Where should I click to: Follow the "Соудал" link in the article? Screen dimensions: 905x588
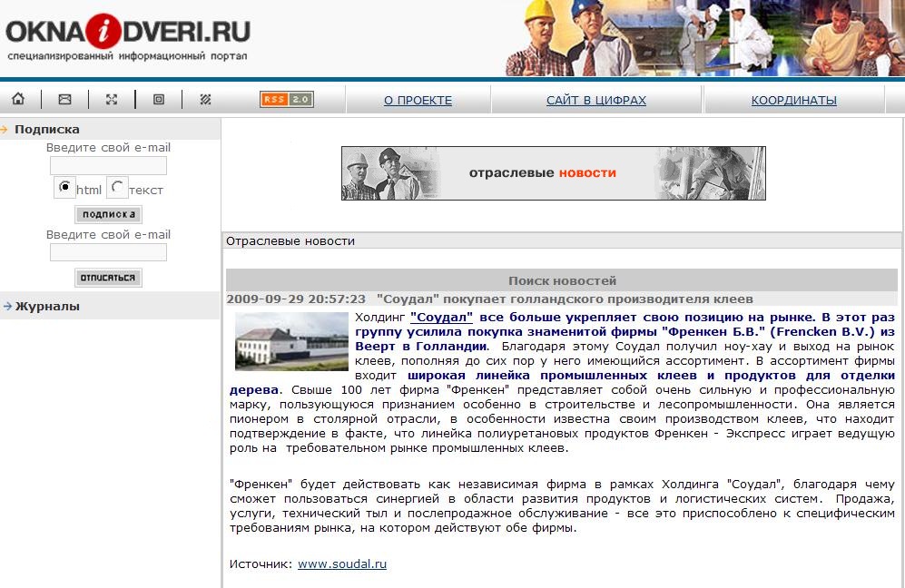[x=441, y=317]
